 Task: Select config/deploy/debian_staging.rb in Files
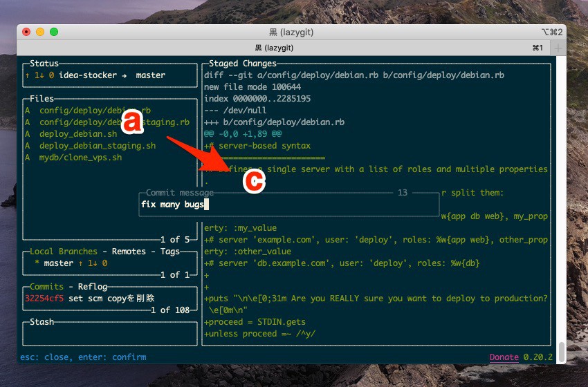click(107, 122)
